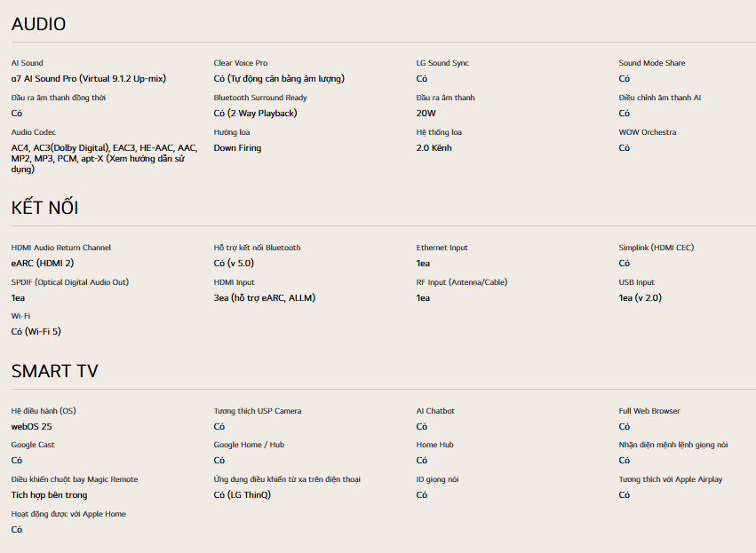756x553 pixels.
Task: Click the AUDIO section heading
Action: point(38,24)
